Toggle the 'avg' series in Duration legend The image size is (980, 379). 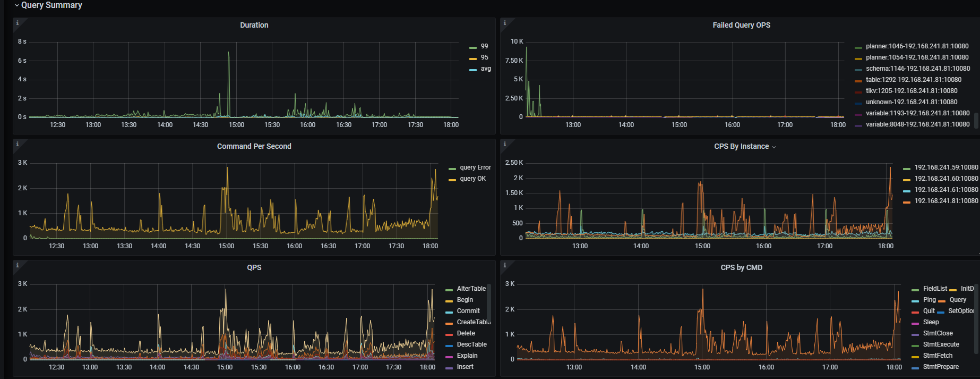[486, 69]
